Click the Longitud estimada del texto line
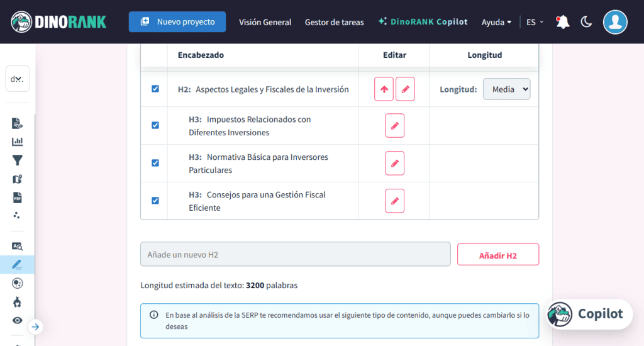The image size is (644, 346). coord(219,285)
